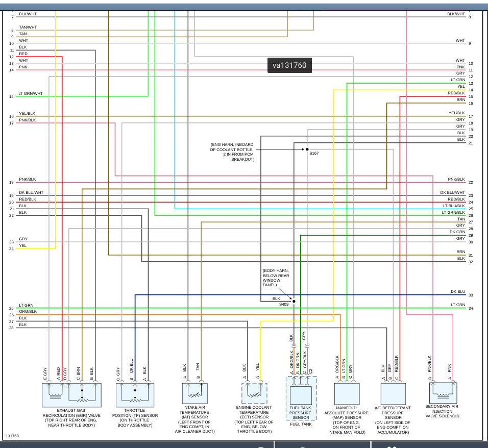
Task: Select 'THROTTLE POSITION (TP) SENSOR' caption
Action: pos(135,418)
